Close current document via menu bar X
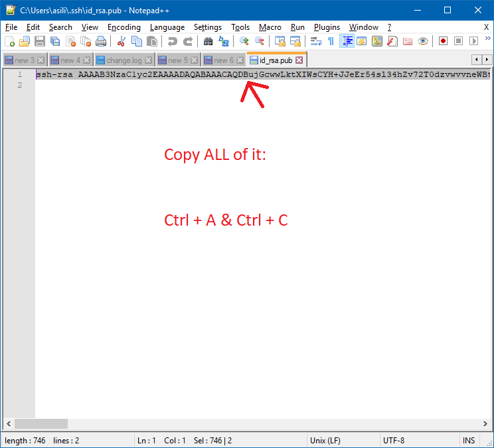The width and height of the screenshot is (494, 448). point(487,27)
